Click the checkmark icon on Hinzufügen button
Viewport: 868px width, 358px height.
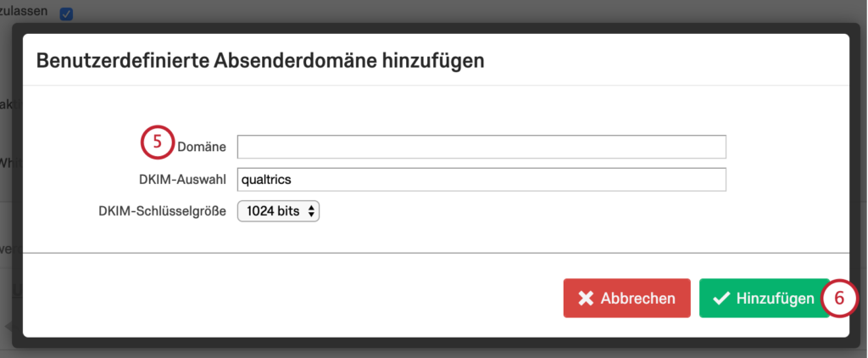721,299
